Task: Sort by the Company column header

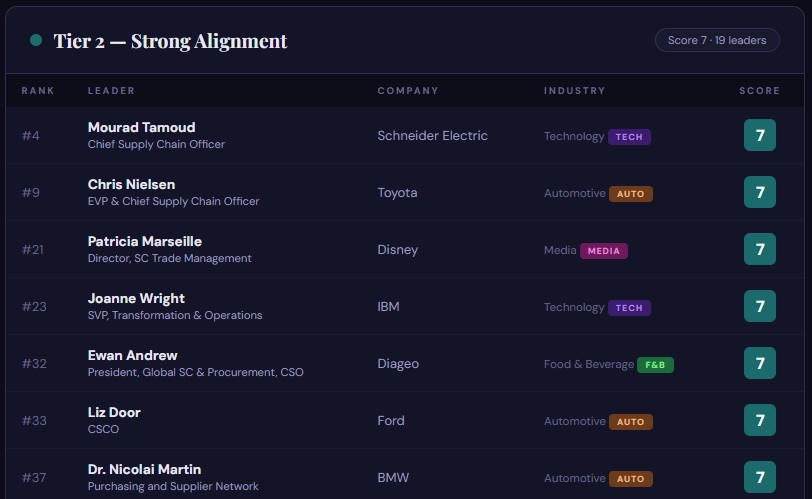Action: [x=408, y=91]
